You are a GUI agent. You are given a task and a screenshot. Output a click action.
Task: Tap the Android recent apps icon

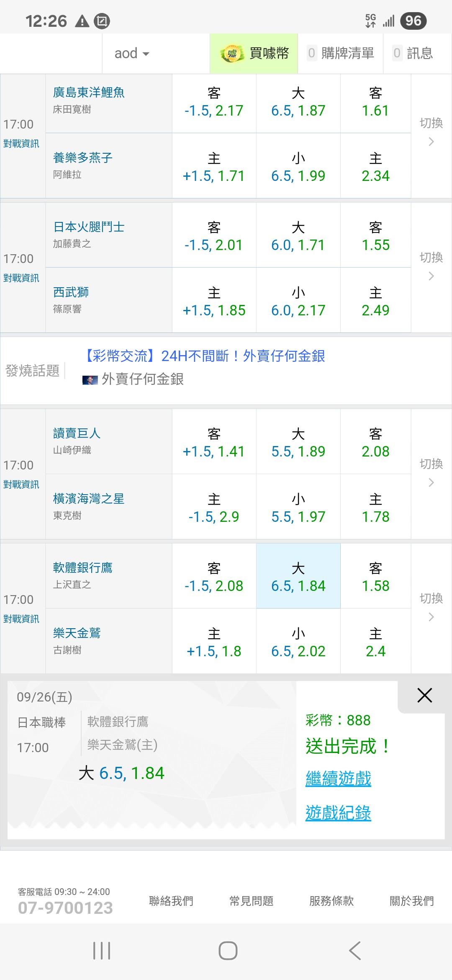pos(101,951)
